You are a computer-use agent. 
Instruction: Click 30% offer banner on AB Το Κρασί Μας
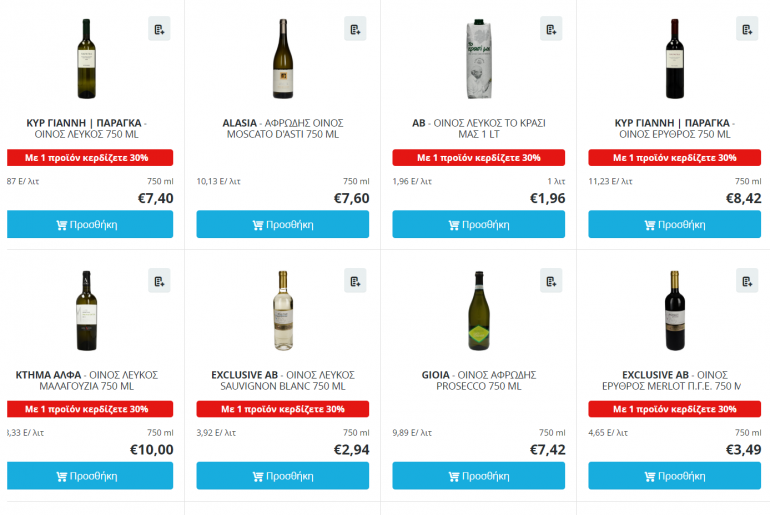click(478, 158)
